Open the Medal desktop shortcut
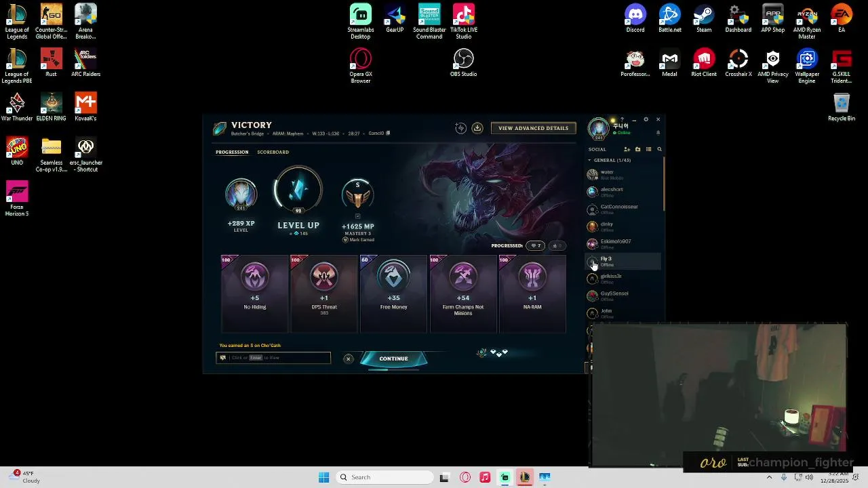Screen dimensions: 868x488 (670, 63)
